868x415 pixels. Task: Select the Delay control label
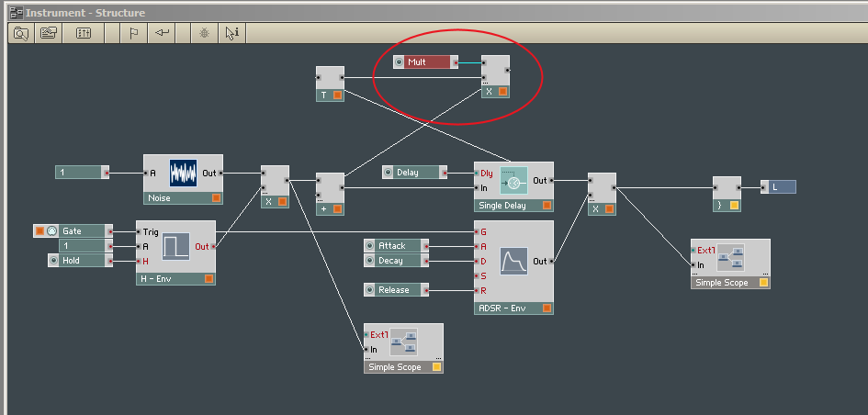tap(408, 173)
